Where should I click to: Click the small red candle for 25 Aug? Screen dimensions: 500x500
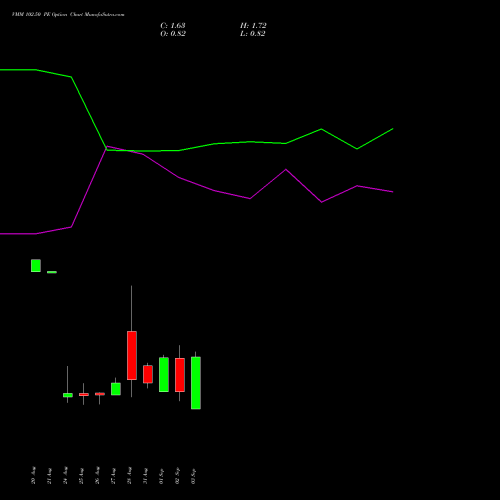pyautogui.click(x=84, y=395)
